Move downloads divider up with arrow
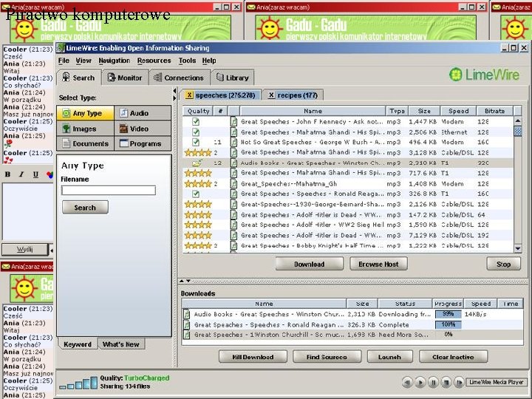Screen dimensions: 532x399 (182, 281)
